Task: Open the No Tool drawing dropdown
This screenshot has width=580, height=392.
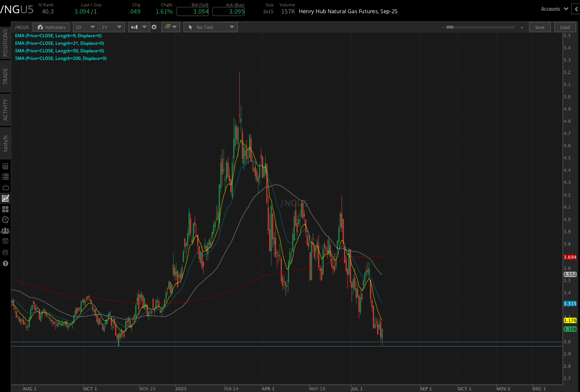Action: [x=210, y=27]
